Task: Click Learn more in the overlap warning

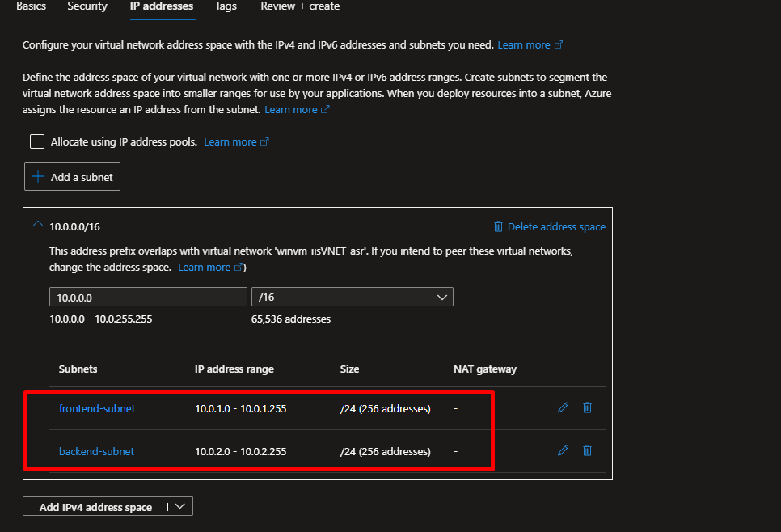Action: pos(205,268)
